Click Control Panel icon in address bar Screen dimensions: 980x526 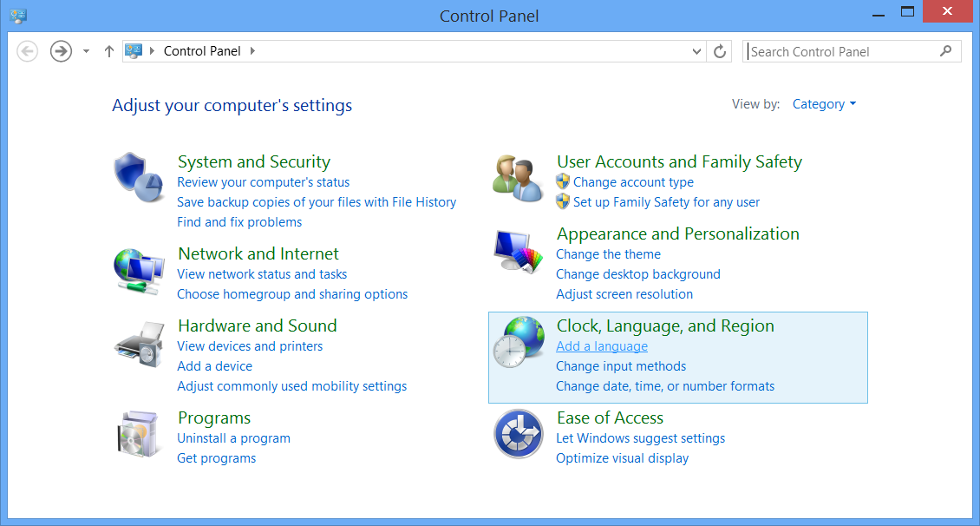[x=134, y=51]
